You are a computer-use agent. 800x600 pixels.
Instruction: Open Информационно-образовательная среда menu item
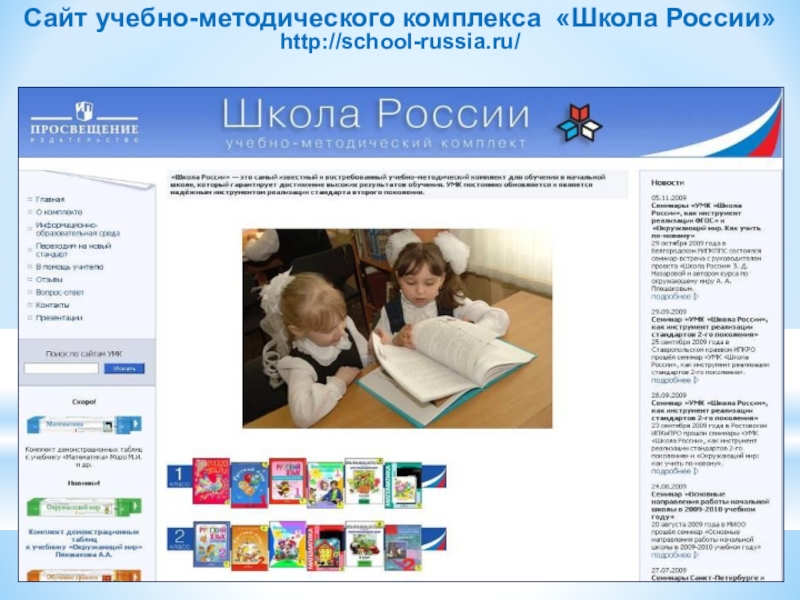coord(78,229)
